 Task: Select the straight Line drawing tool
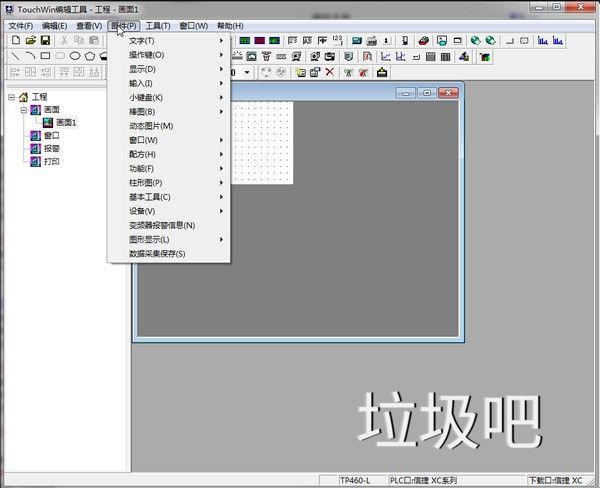(16, 56)
